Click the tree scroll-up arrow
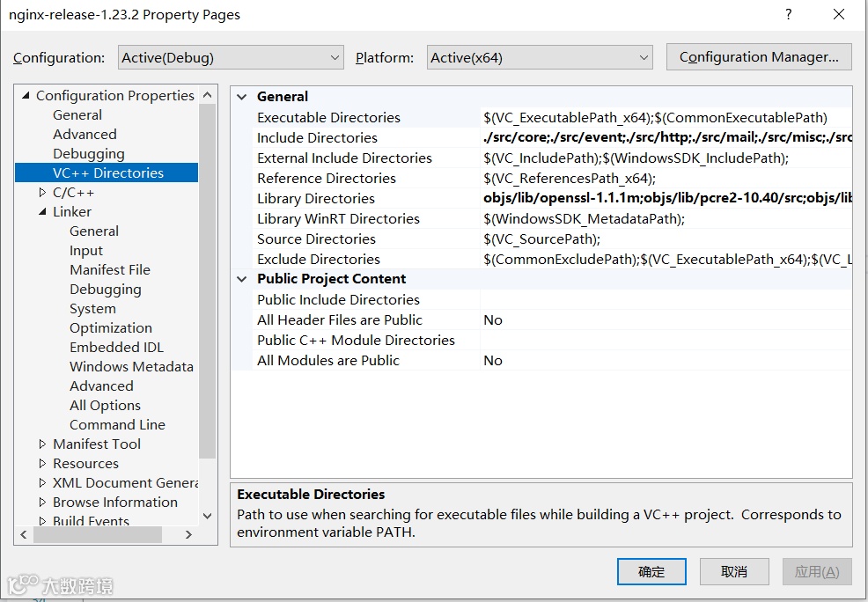 (x=208, y=95)
